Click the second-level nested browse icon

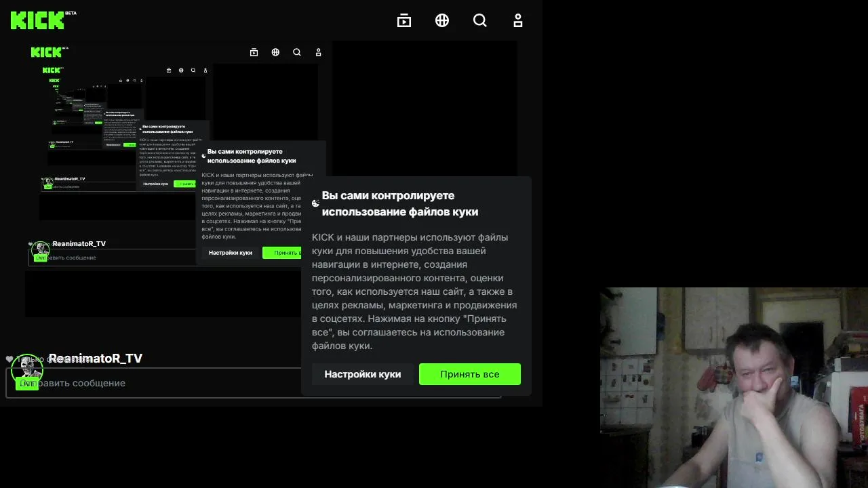pyautogui.click(x=254, y=52)
